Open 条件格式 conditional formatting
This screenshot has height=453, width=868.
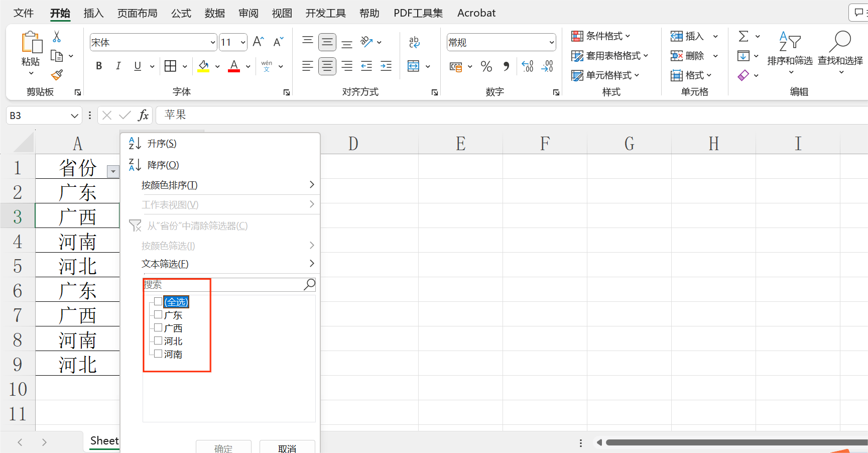click(602, 36)
